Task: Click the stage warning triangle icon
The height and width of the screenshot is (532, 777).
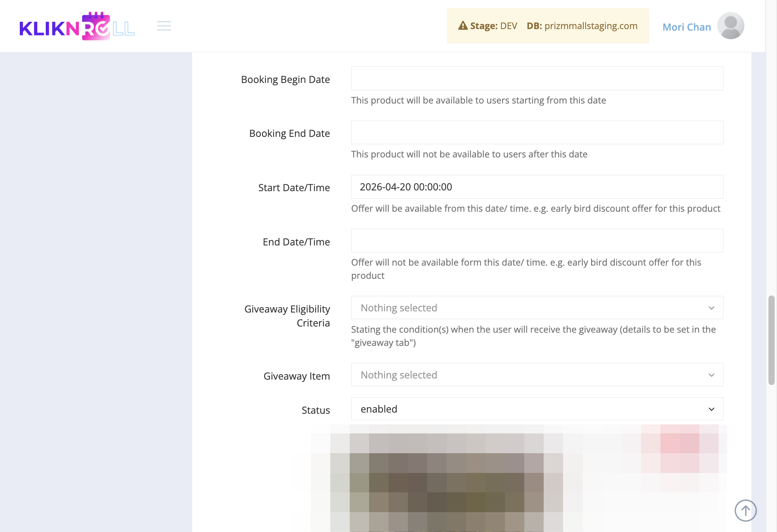Action: click(463, 26)
